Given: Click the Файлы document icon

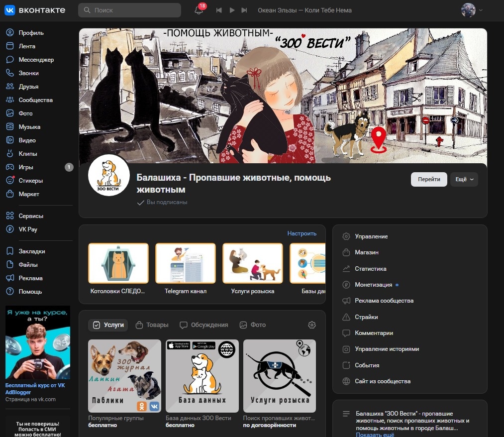Looking at the screenshot, I should (10, 265).
